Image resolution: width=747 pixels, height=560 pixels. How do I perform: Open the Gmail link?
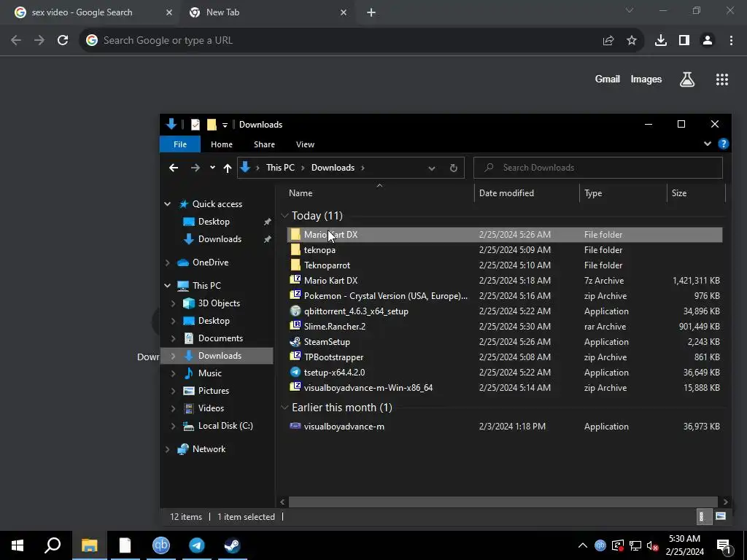click(x=608, y=79)
